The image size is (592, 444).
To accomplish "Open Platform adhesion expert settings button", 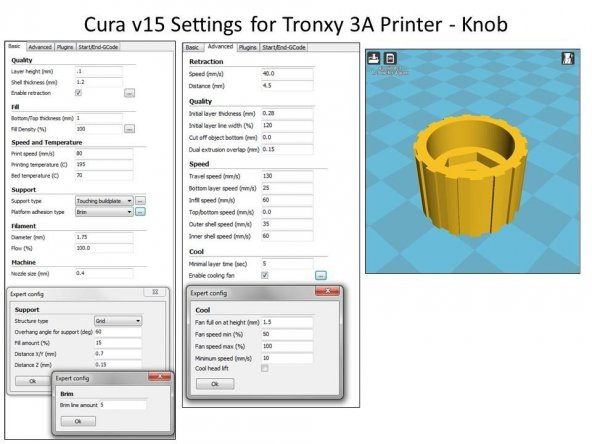I will click(140, 212).
